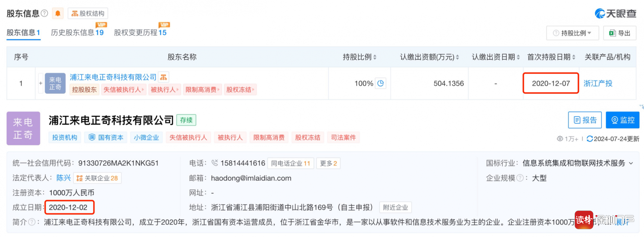
Task: Expand the 国标行业 industry chevron
Action: [631, 163]
